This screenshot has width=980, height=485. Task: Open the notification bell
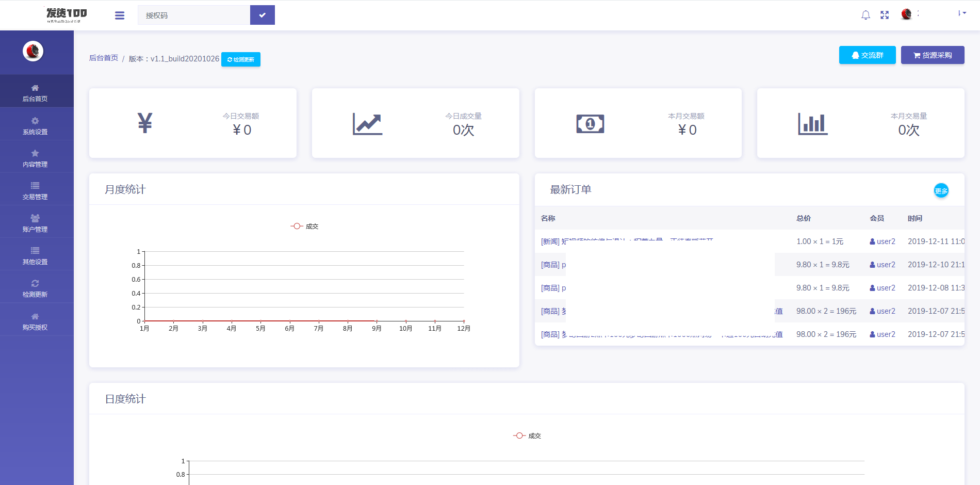click(x=865, y=15)
